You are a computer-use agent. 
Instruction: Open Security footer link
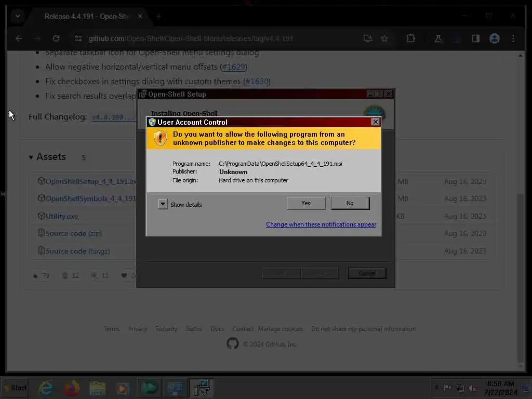(166, 329)
